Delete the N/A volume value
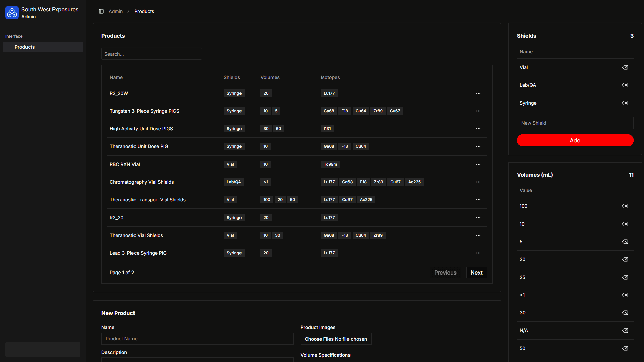The image size is (644, 362). pos(625,330)
